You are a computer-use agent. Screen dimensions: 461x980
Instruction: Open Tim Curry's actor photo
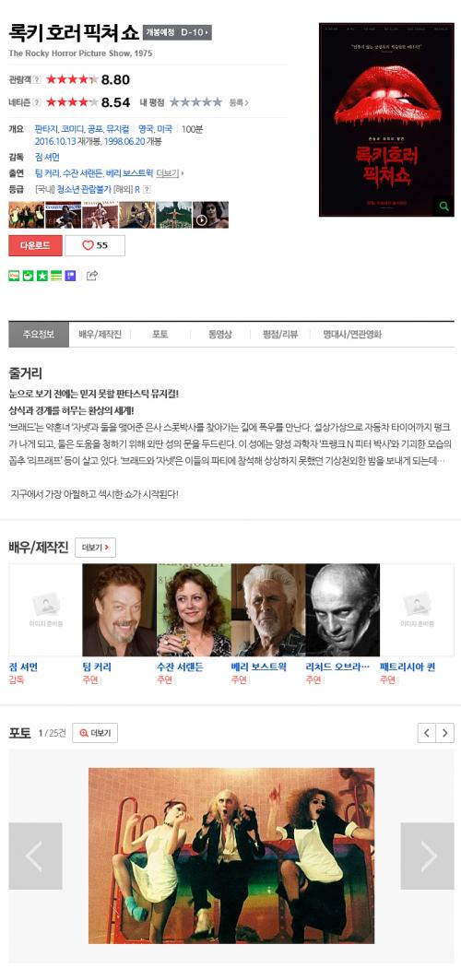pos(119,610)
